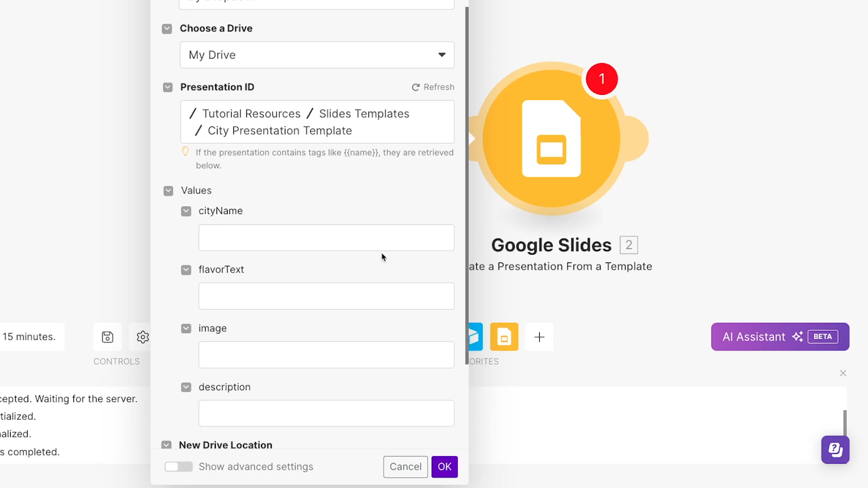Image resolution: width=868 pixels, height=488 pixels.
Task: Click the 15 minutes schedule text
Action: [29, 337]
